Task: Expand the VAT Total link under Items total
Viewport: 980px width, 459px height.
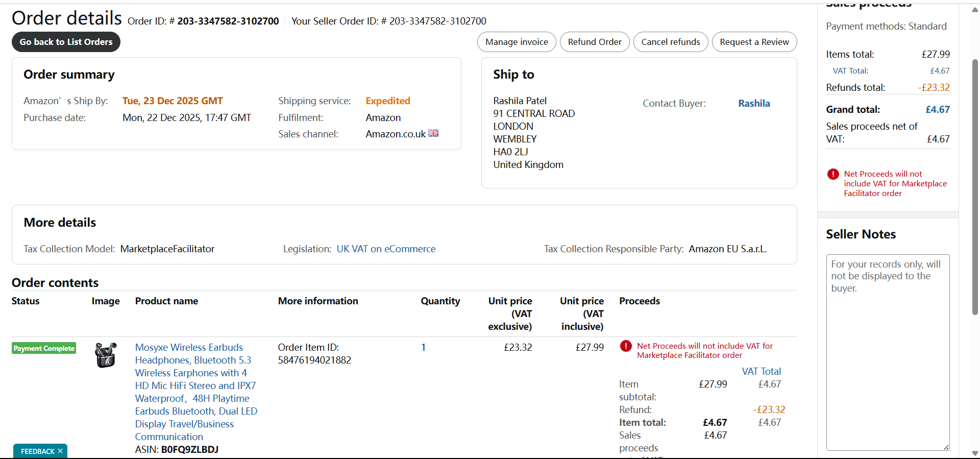Action: tap(850, 71)
